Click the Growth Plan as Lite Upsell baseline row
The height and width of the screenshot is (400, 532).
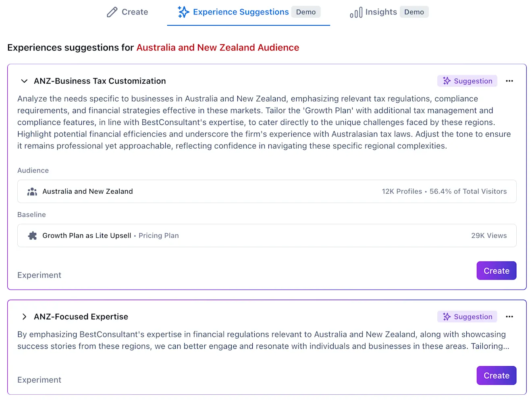(267, 236)
